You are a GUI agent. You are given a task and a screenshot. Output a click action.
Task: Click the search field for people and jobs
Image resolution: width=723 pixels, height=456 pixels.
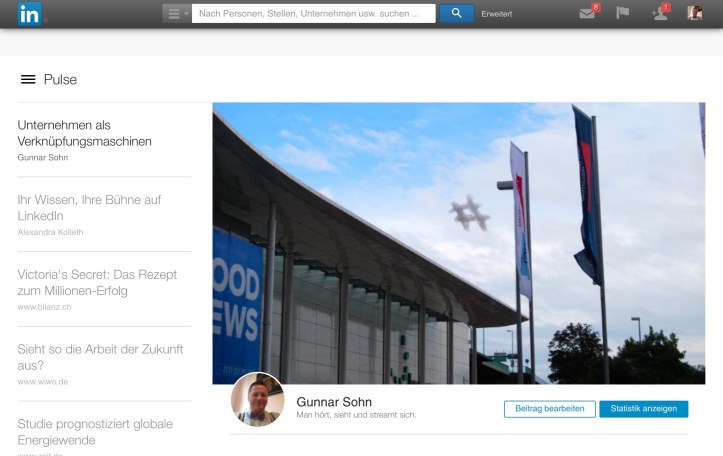(x=313, y=13)
